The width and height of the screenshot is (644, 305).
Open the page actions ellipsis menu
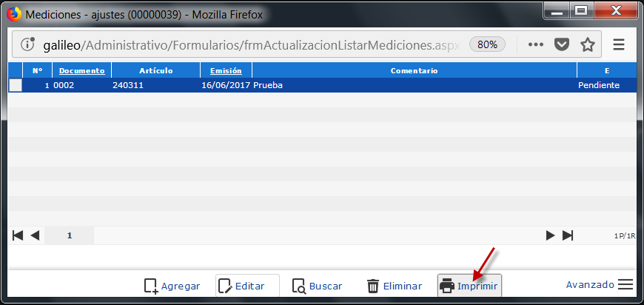[537, 44]
